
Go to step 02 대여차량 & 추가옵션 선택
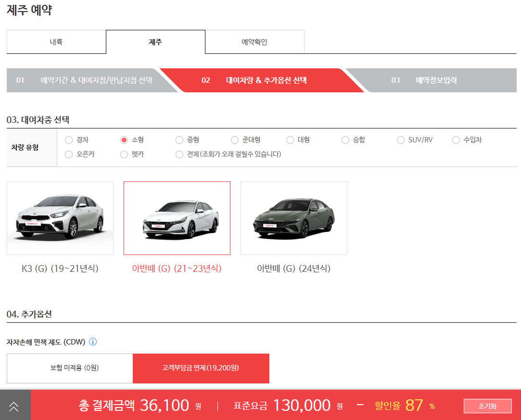point(261,80)
